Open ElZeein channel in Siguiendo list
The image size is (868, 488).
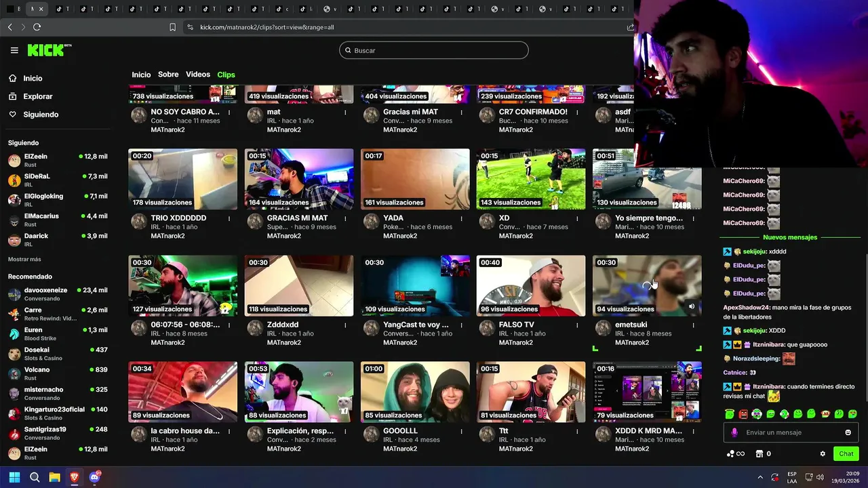click(58, 161)
